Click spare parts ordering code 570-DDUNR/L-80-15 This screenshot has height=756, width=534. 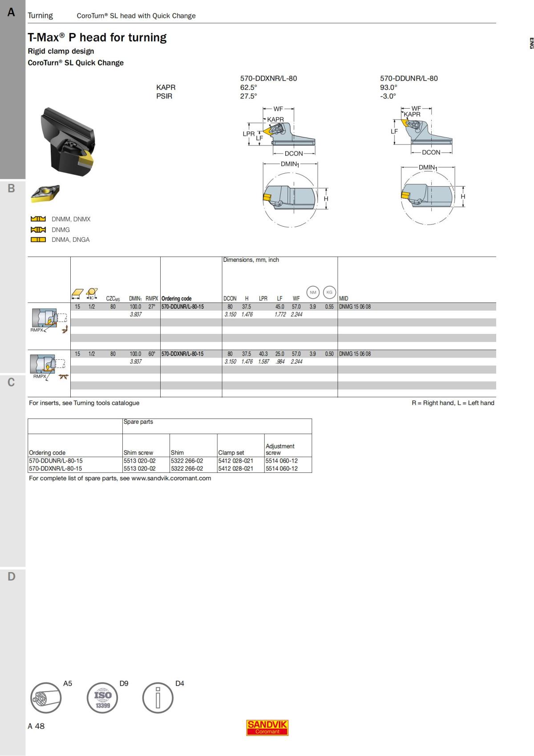pyautogui.click(x=56, y=461)
